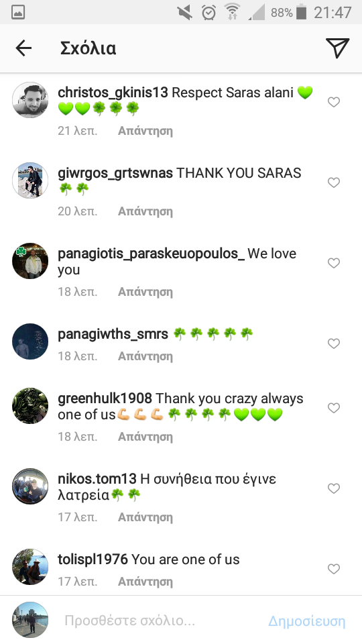The image size is (362, 644).
Task: Like the comment by christos_gkinis13
Action: 334,102
